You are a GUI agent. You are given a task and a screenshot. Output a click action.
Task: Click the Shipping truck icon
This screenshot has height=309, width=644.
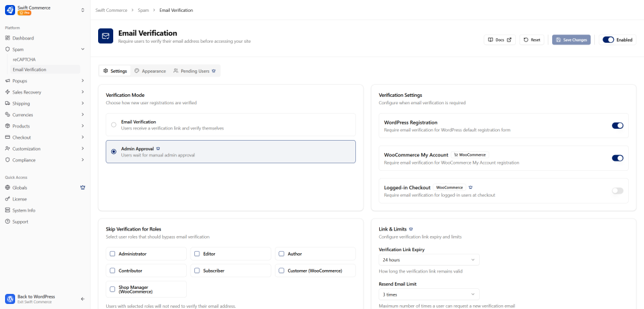click(x=8, y=104)
